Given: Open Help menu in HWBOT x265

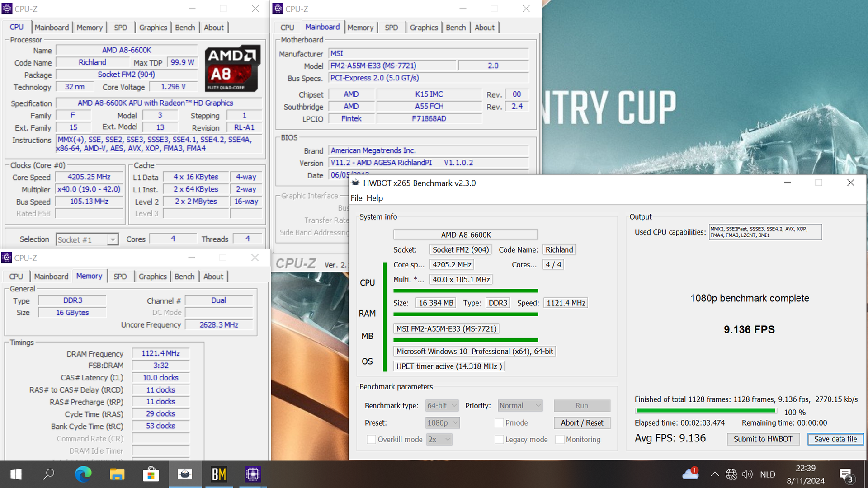Looking at the screenshot, I should click(x=374, y=198).
